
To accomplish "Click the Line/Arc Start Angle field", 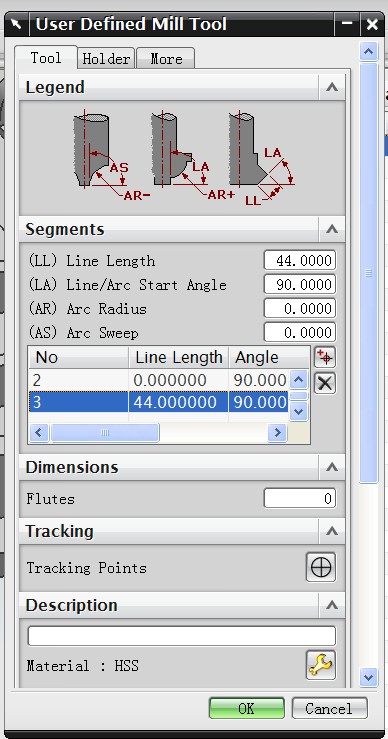I will tap(300, 285).
